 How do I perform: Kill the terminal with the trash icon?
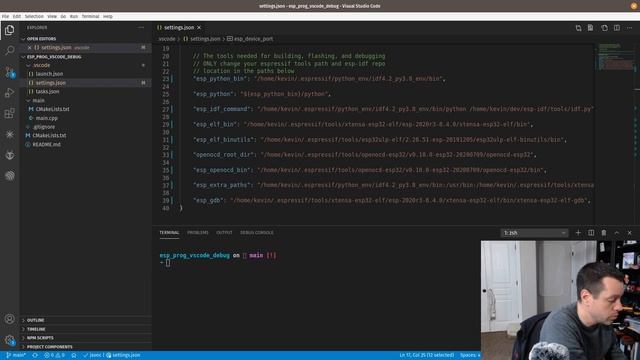tap(604, 233)
